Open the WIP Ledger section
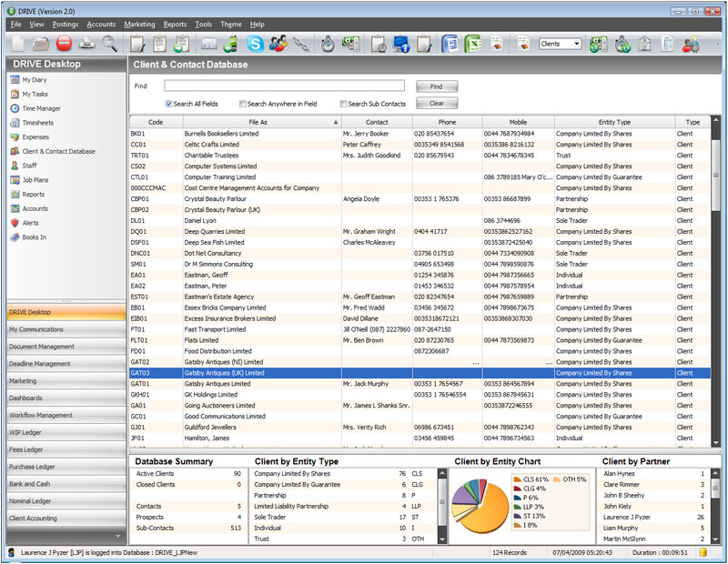 point(66,433)
